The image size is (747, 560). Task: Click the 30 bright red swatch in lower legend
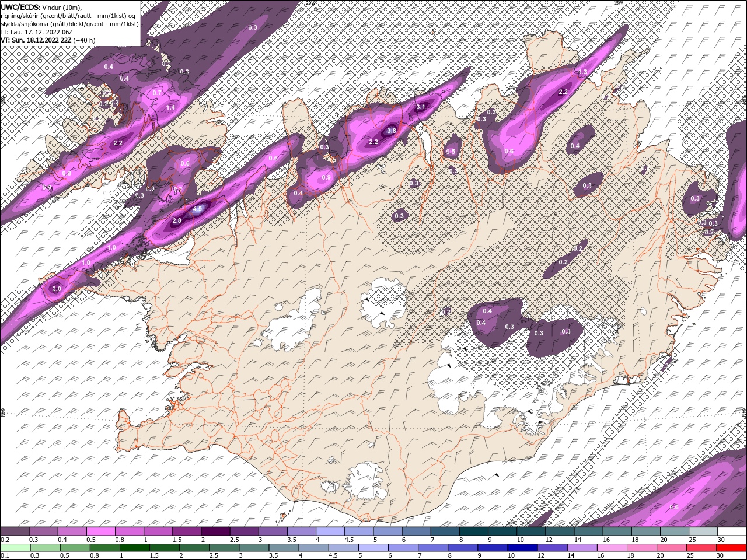731,548
